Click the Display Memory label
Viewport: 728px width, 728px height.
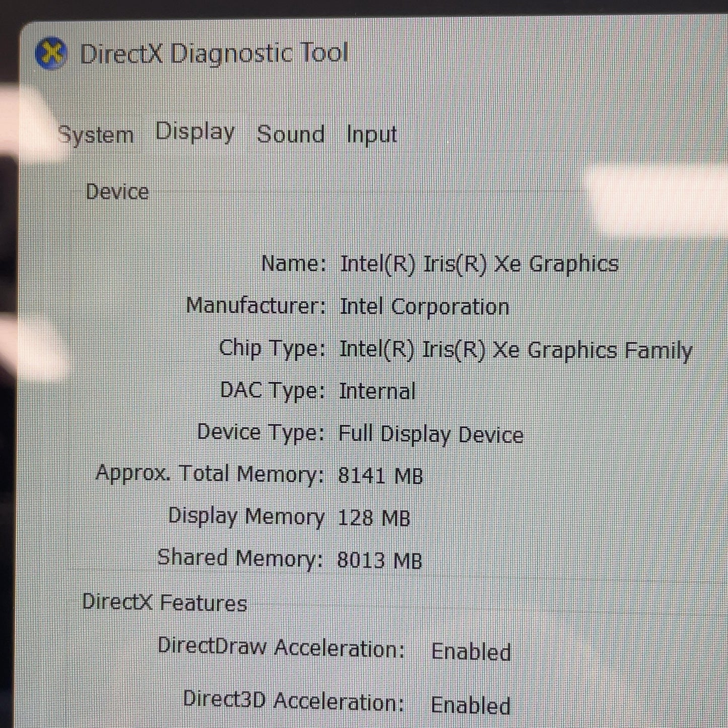tap(246, 516)
